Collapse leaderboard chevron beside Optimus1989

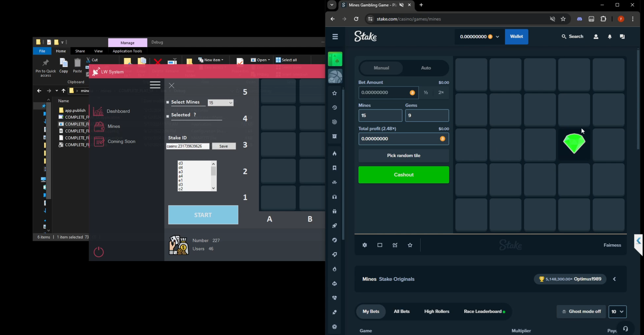click(x=614, y=279)
